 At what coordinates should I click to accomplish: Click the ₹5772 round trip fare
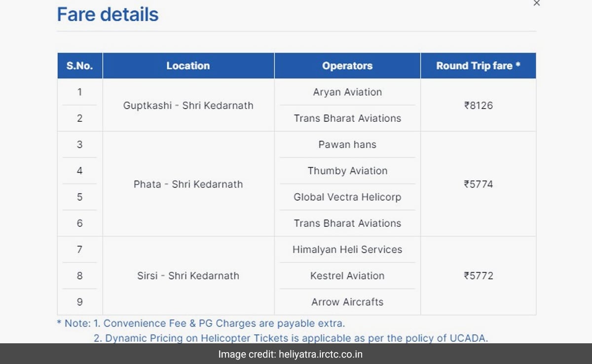coord(478,276)
